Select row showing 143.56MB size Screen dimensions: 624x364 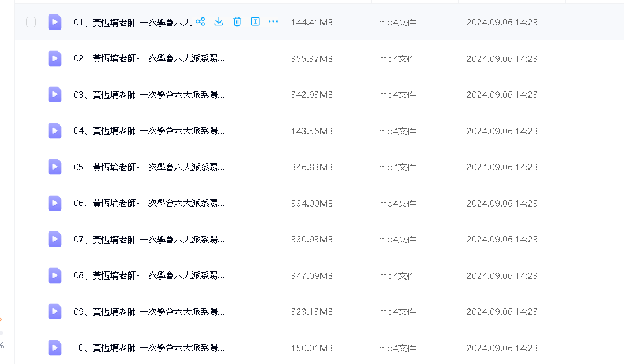click(312, 131)
